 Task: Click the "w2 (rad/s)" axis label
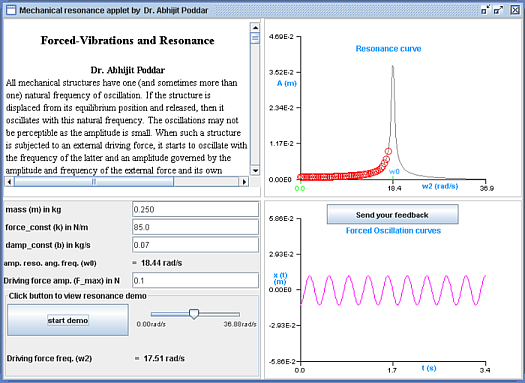click(x=440, y=186)
